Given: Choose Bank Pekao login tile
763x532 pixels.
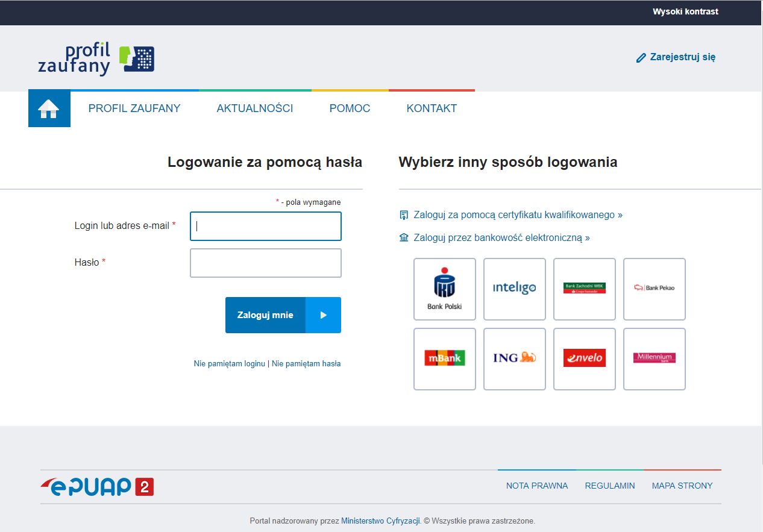Looking at the screenshot, I should point(655,289).
